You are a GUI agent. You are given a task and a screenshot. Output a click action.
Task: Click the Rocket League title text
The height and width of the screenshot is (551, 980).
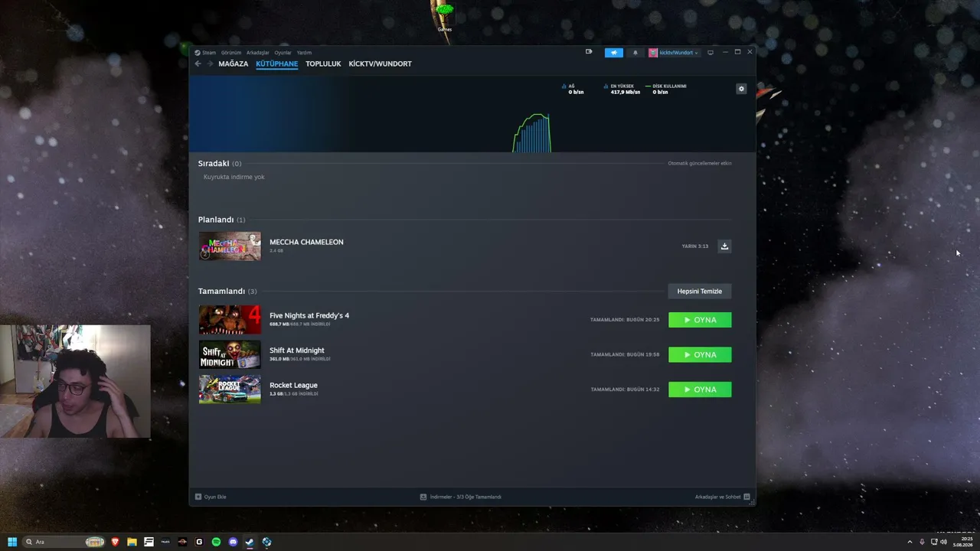[293, 385]
